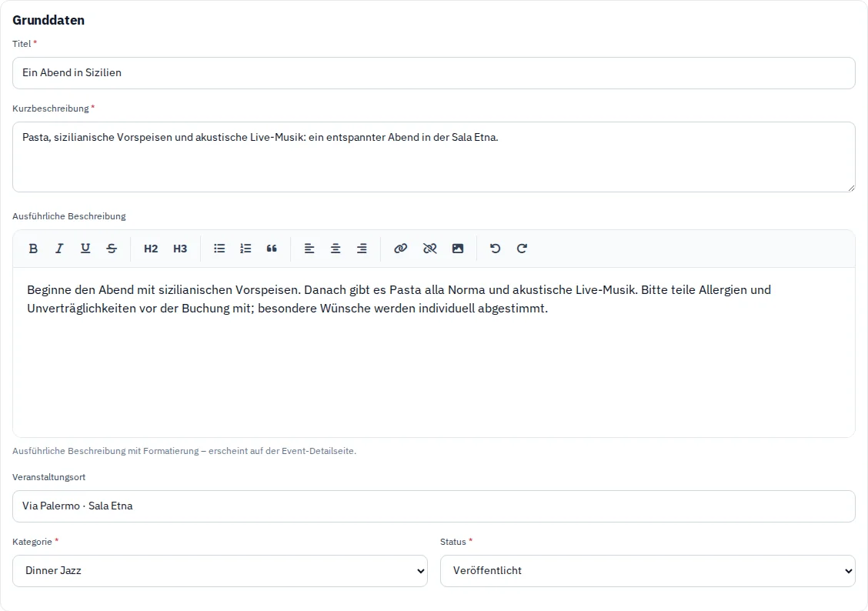Image resolution: width=868 pixels, height=611 pixels.
Task: Align description text right
Action: [362, 249]
